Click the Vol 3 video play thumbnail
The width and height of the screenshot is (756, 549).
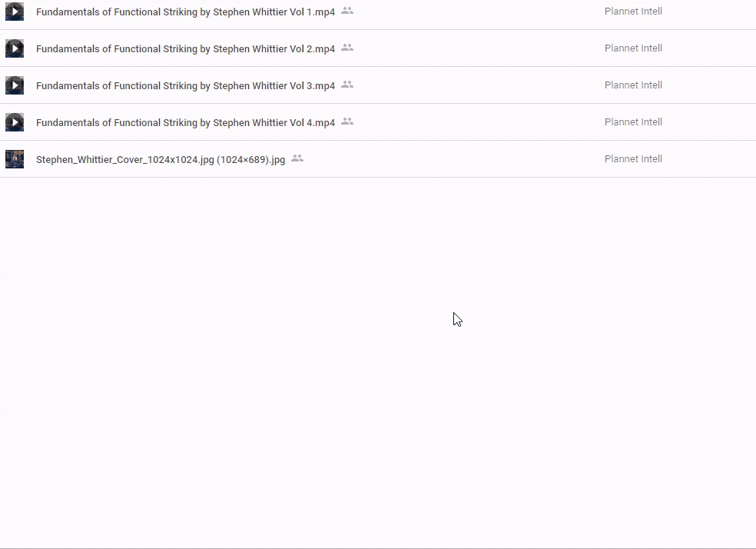pos(15,85)
